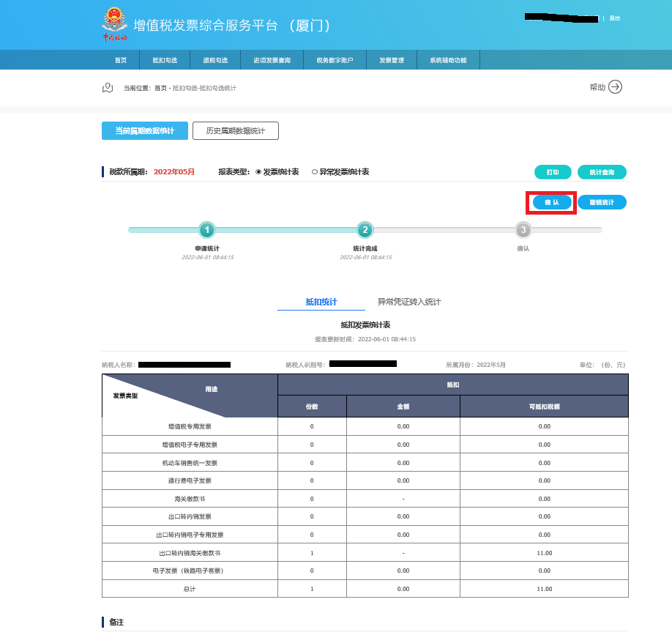This screenshot has width=672, height=635.
Task: Click the tax bureau emblem logo
Action: (114, 25)
